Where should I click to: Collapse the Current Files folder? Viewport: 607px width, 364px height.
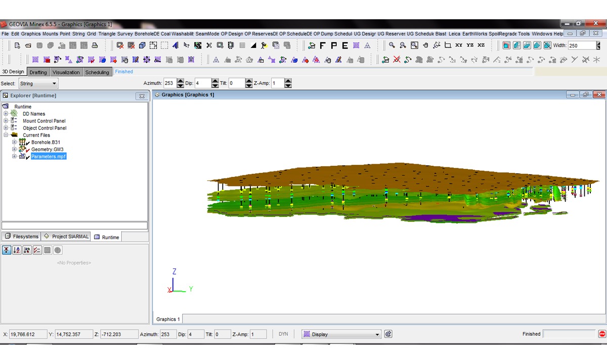(x=6, y=135)
